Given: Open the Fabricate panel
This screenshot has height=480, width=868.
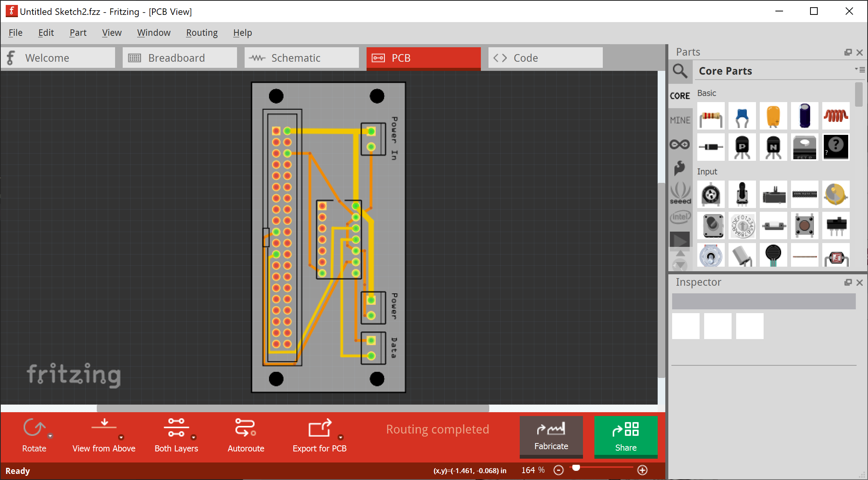Looking at the screenshot, I should click(x=551, y=436).
